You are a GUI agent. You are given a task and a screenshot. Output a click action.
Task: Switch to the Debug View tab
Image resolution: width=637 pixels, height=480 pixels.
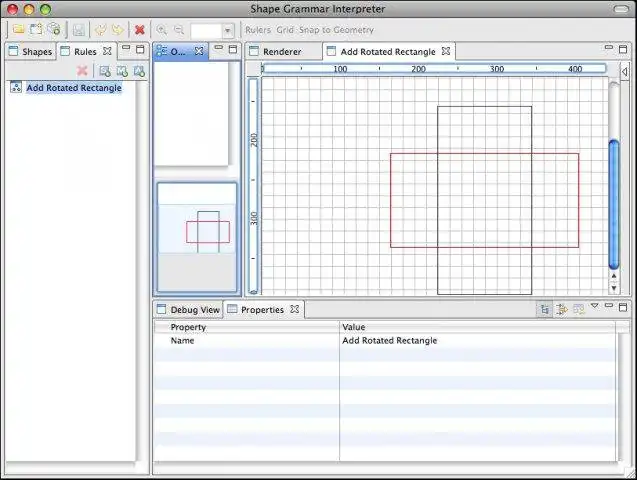189,309
